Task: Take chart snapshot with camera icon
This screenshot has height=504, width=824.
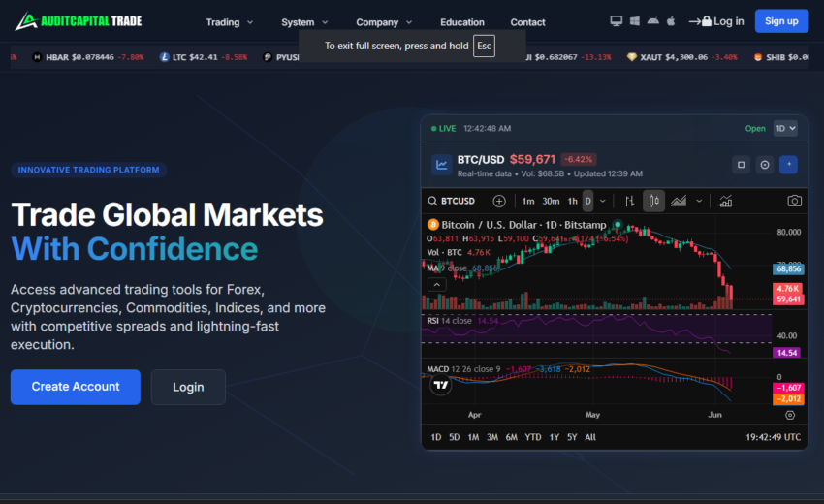Action: pyautogui.click(x=794, y=201)
